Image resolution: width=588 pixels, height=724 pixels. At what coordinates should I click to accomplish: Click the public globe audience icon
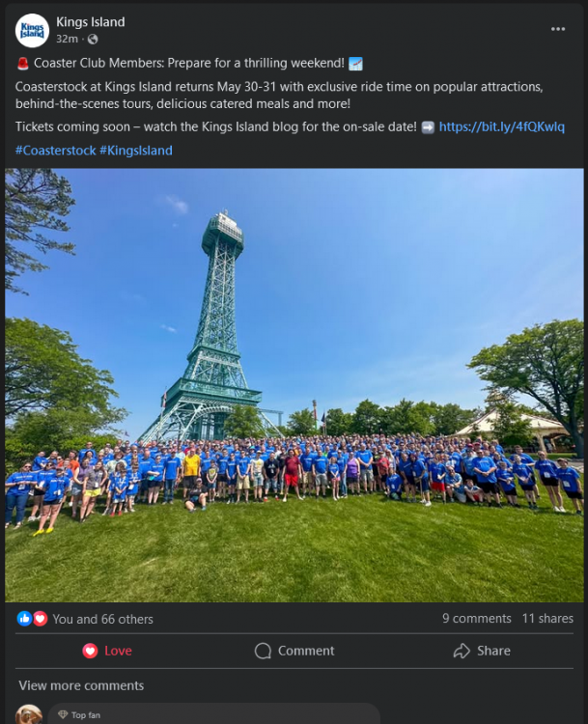tap(93, 40)
